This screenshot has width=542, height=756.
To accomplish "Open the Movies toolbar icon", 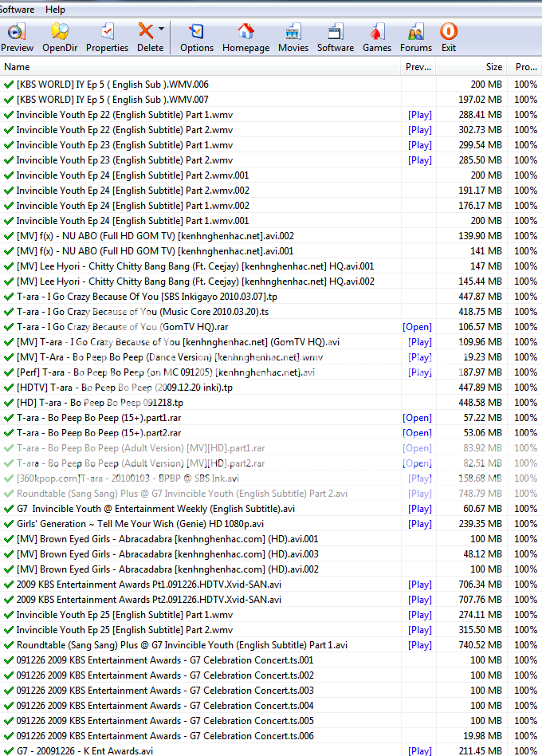I will coord(293,32).
